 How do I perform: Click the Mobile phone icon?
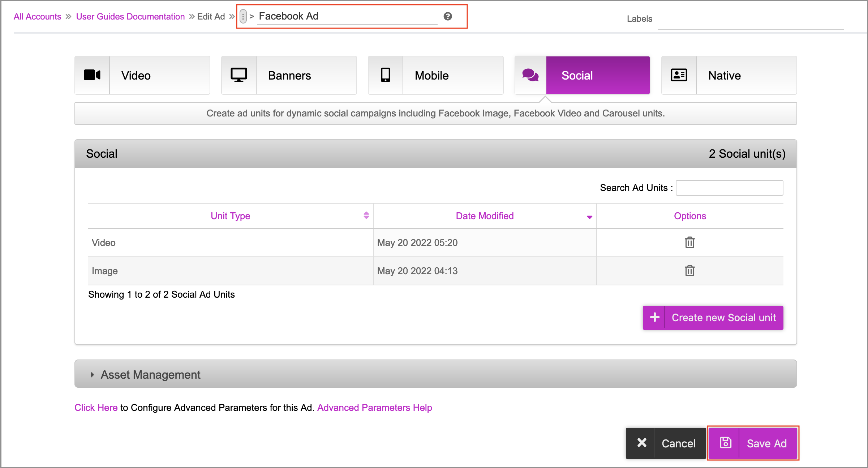(x=386, y=75)
